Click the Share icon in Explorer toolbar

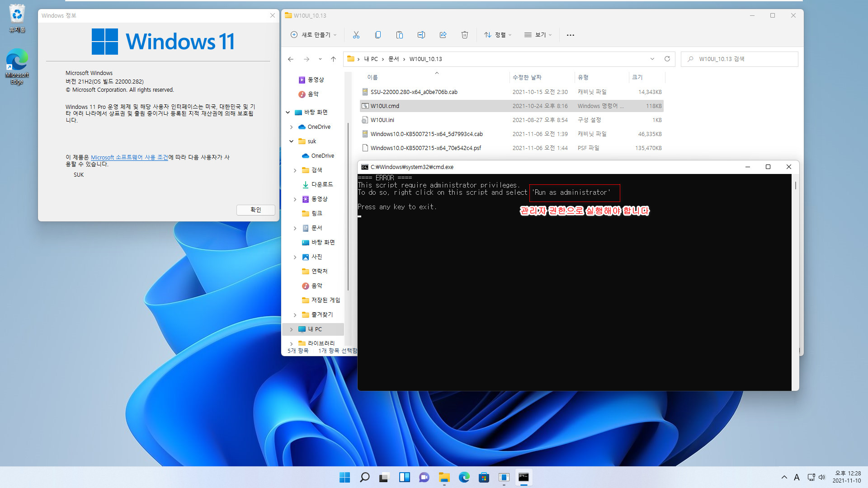(x=443, y=35)
